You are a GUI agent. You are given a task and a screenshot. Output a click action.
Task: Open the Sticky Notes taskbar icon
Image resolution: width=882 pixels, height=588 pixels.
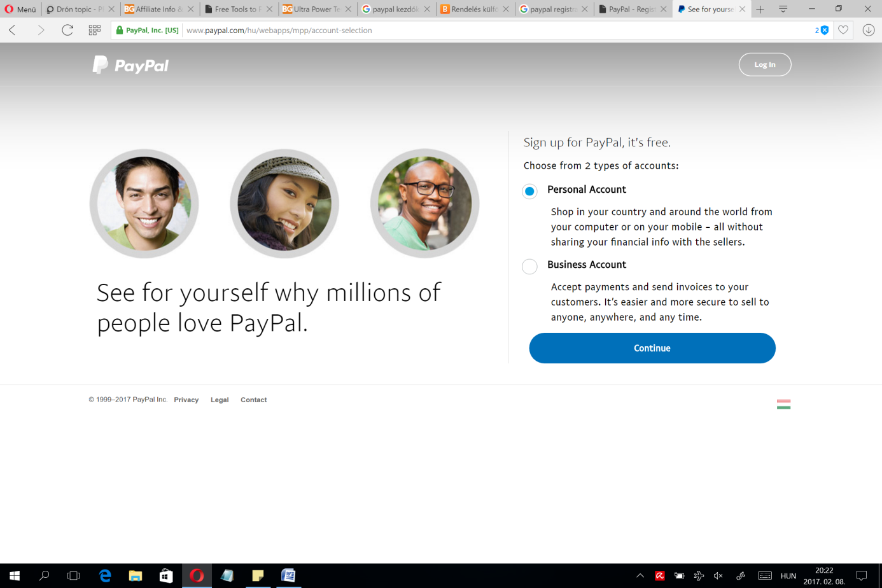[x=258, y=575]
